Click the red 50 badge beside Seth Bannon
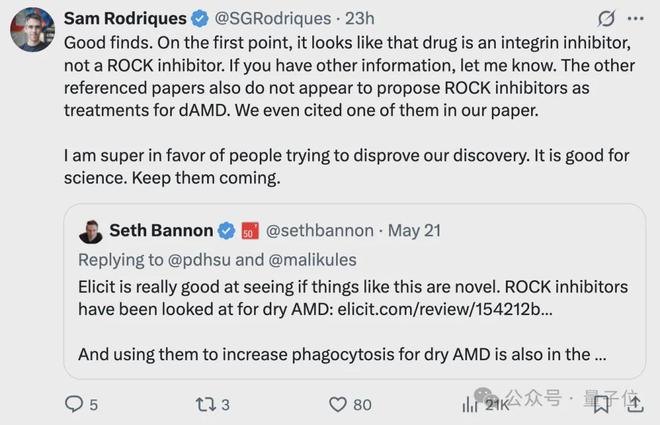 pyautogui.click(x=249, y=231)
